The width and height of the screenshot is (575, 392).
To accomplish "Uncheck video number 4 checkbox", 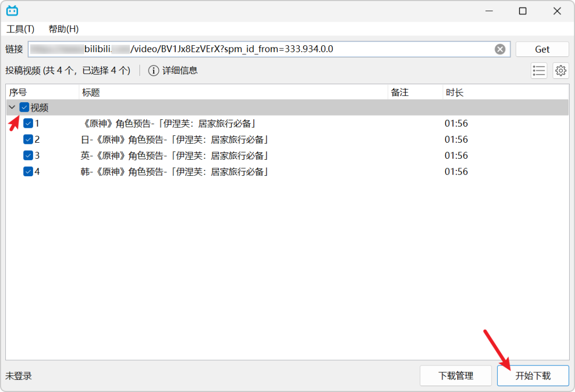I will click(28, 171).
